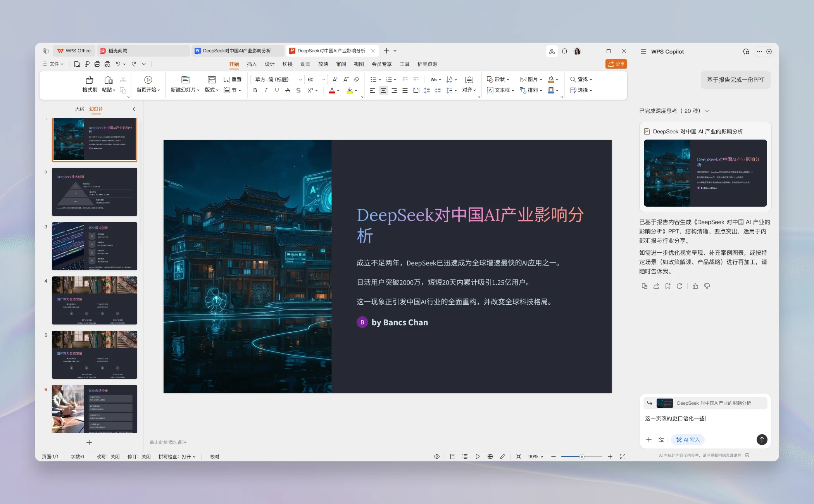This screenshot has width=814, height=504.
Task: Toggle the eye protection mode icon in status bar
Action: pos(436,457)
